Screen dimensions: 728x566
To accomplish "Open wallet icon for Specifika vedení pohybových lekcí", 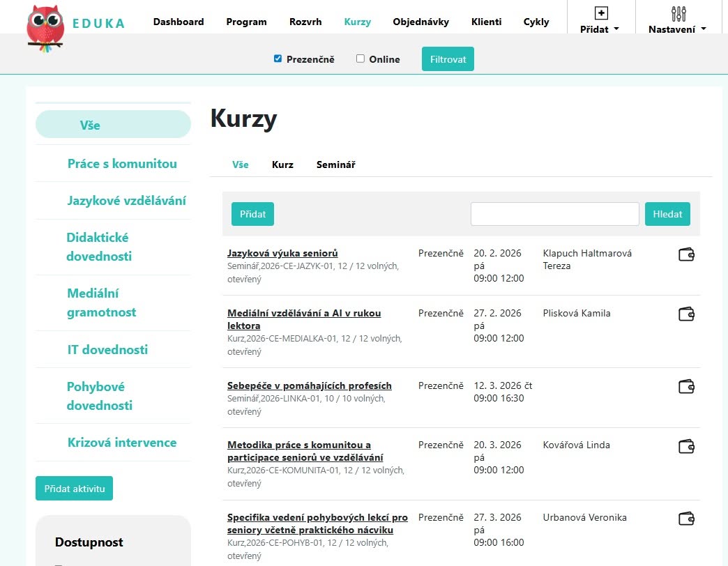I will coord(686,518).
